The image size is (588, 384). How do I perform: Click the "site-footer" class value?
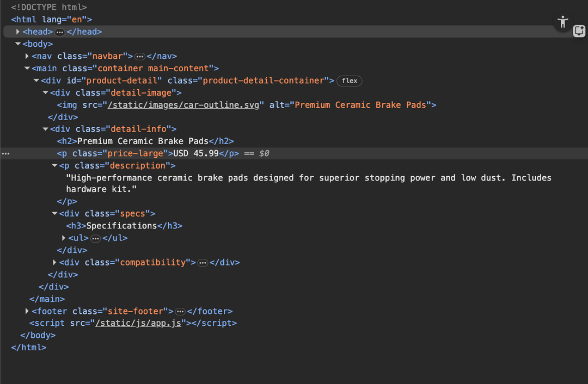click(x=136, y=311)
